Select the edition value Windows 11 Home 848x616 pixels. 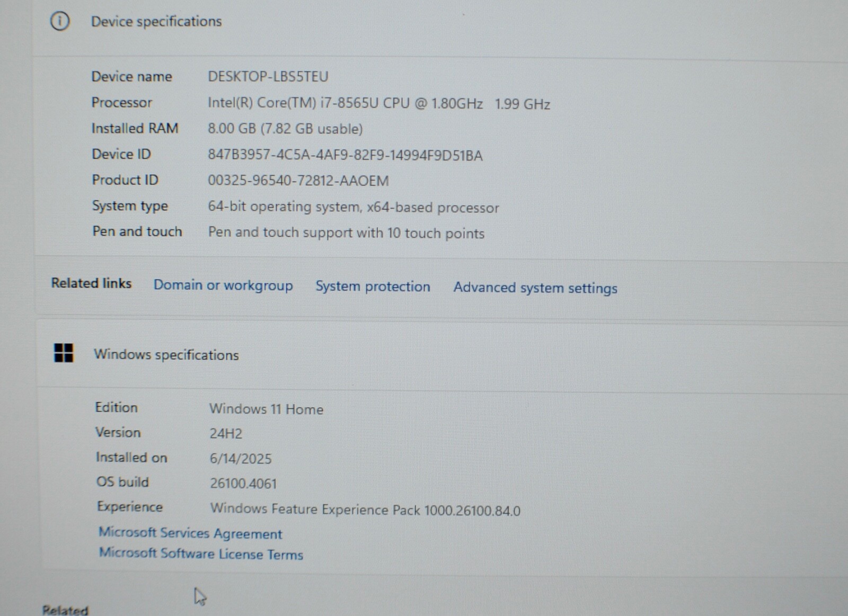[266, 409]
